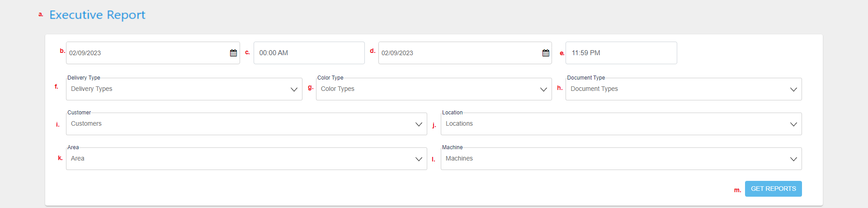
Task: Select the Document Types combo box
Action: pos(684,89)
